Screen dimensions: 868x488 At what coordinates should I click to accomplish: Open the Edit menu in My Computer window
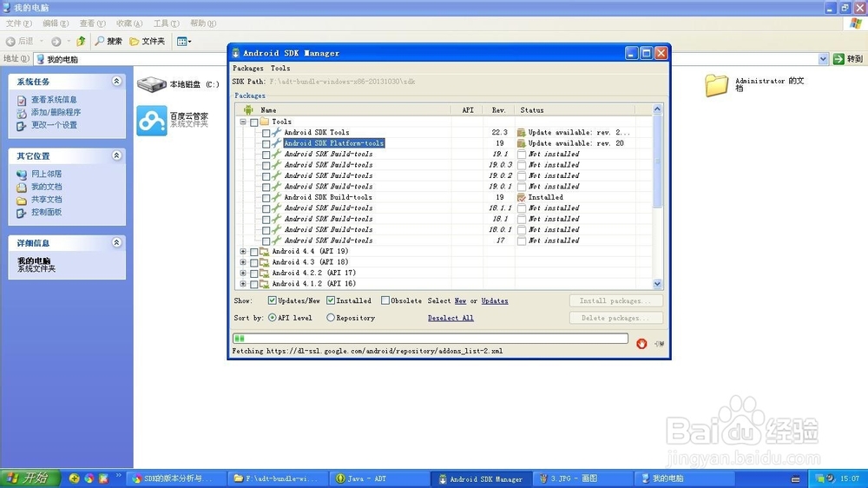[56, 23]
